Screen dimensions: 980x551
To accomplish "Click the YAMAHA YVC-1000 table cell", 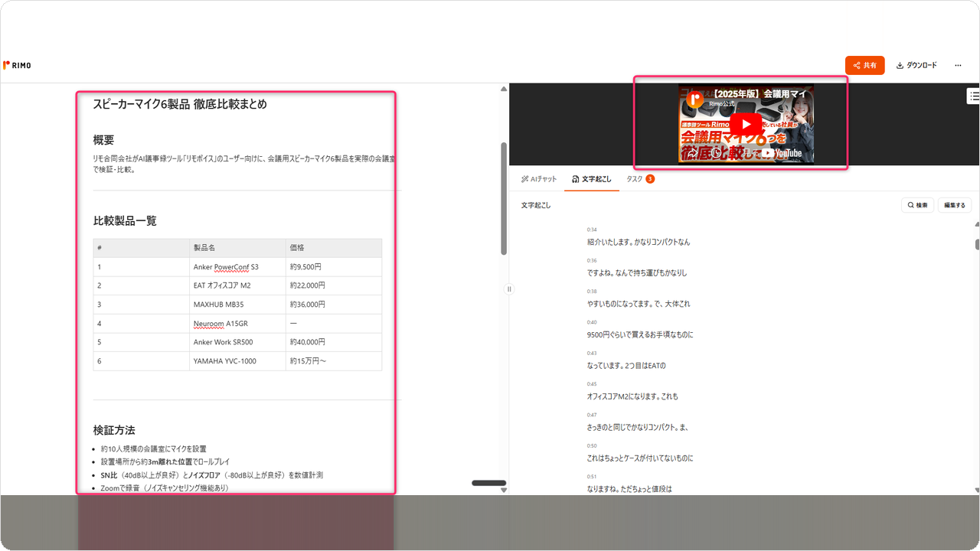I will point(237,361).
